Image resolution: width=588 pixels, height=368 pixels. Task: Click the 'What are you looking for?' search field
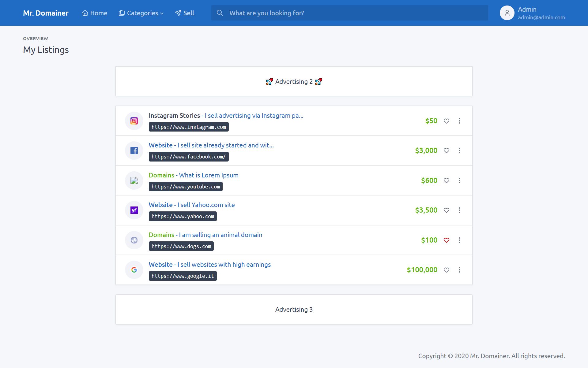tap(355, 13)
